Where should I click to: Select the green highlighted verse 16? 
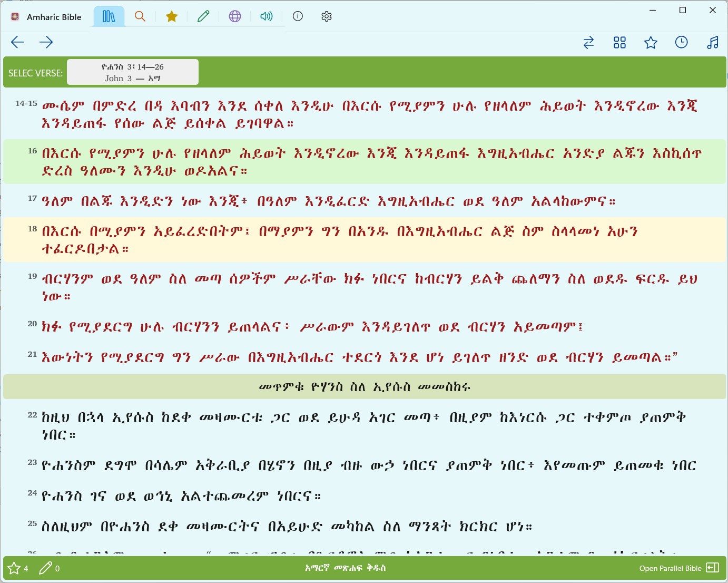(x=365, y=162)
